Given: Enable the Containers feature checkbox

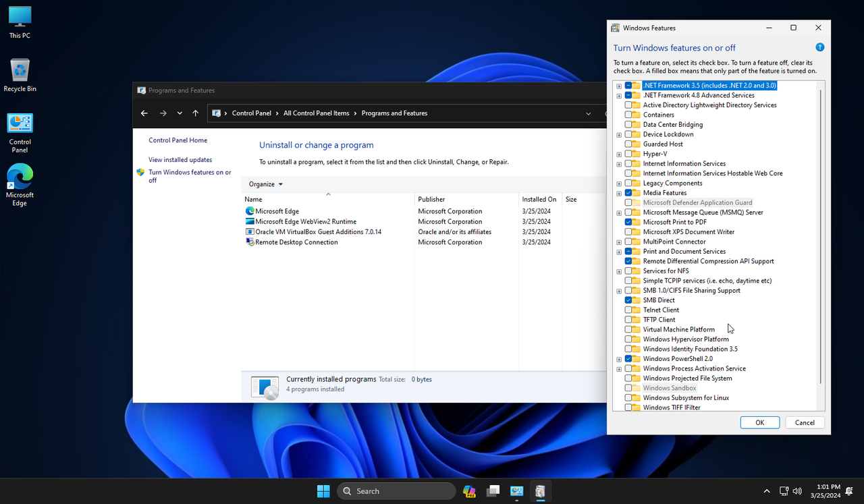Looking at the screenshot, I should pyautogui.click(x=628, y=115).
